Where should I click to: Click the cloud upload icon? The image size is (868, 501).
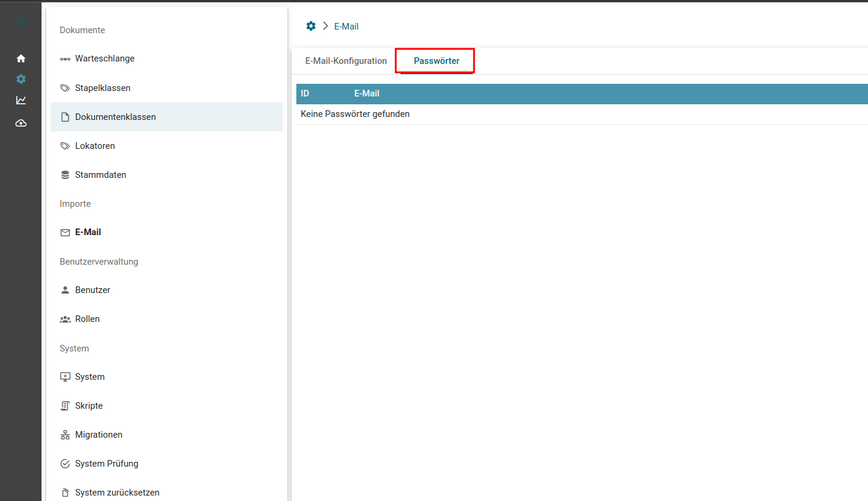point(21,123)
